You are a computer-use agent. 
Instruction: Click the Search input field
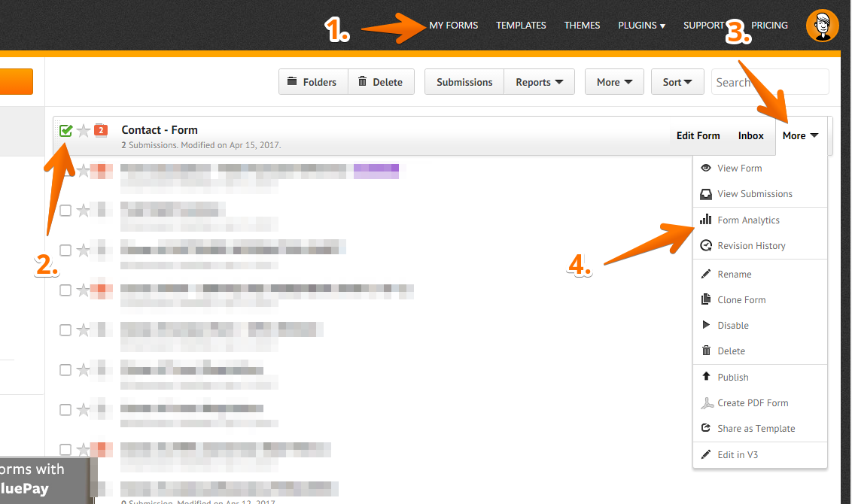(x=769, y=82)
